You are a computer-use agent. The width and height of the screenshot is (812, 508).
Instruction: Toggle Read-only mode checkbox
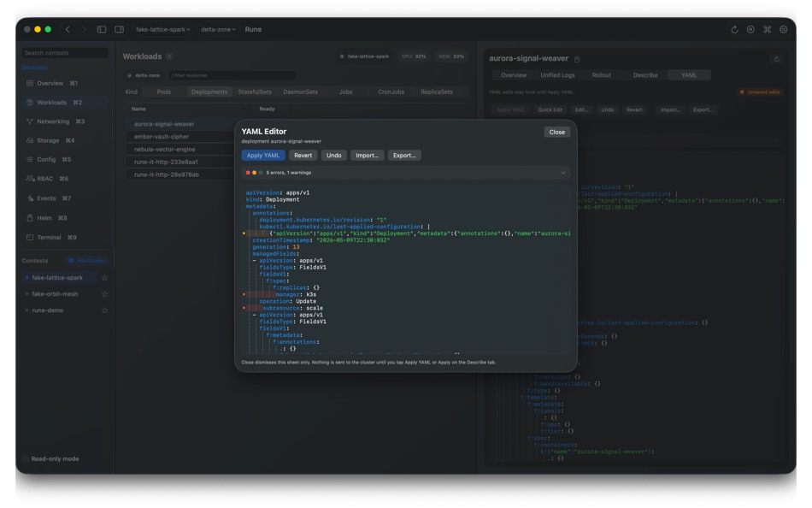click(x=26, y=458)
